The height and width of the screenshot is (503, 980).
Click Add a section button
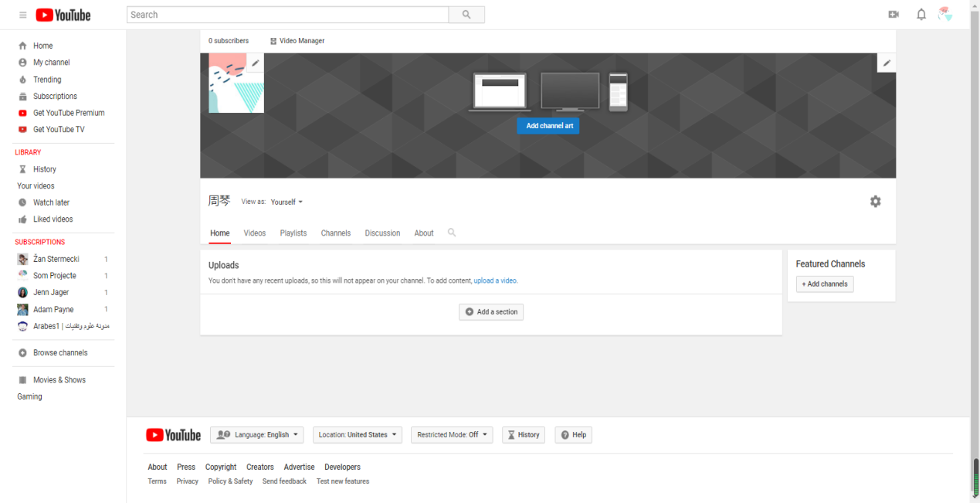pyautogui.click(x=491, y=312)
